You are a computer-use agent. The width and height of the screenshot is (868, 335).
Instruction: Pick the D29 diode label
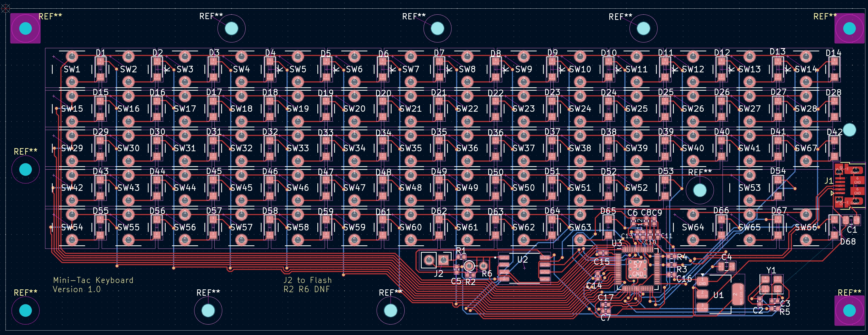pyautogui.click(x=101, y=132)
